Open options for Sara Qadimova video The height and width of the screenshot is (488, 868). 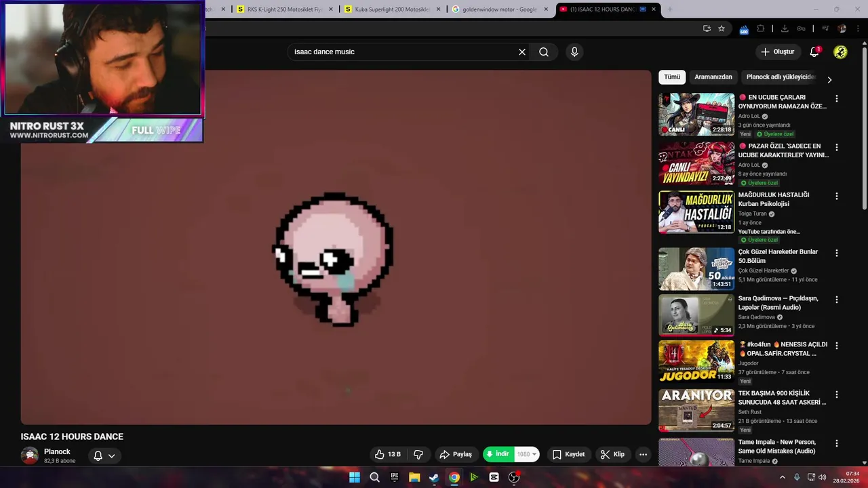point(836,299)
